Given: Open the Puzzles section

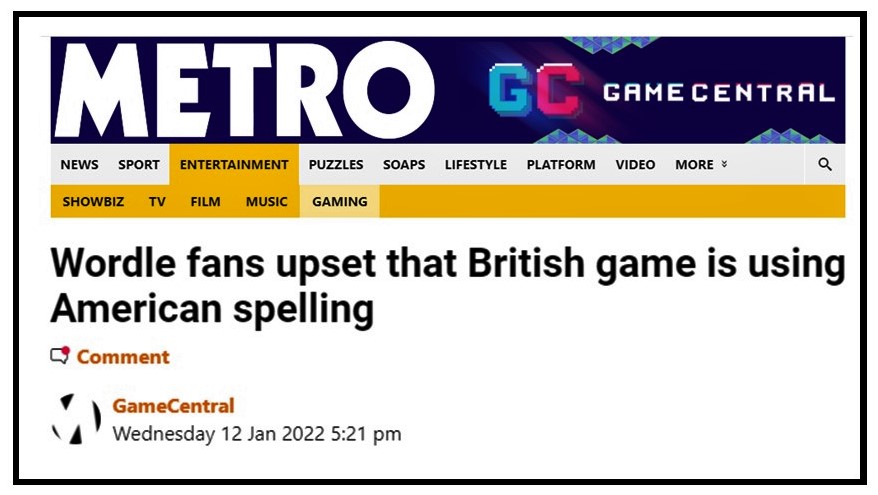Looking at the screenshot, I should (336, 165).
